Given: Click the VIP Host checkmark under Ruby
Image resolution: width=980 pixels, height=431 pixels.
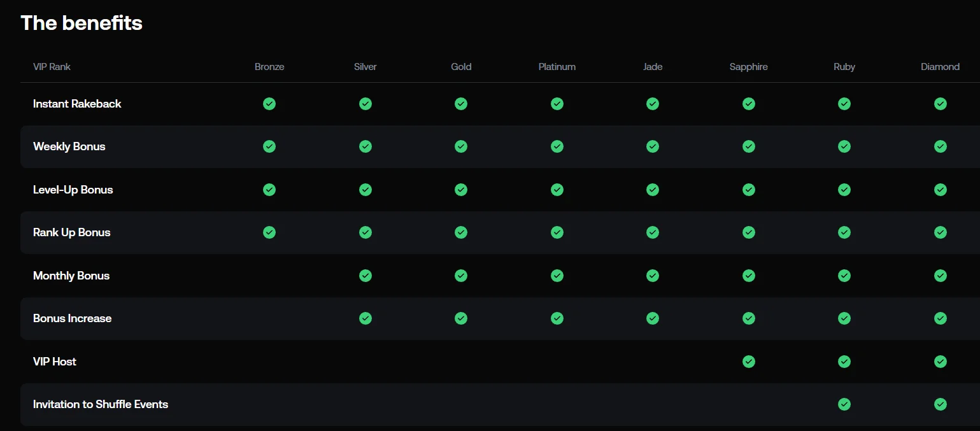Looking at the screenshot, I should [x=844, y=362].
